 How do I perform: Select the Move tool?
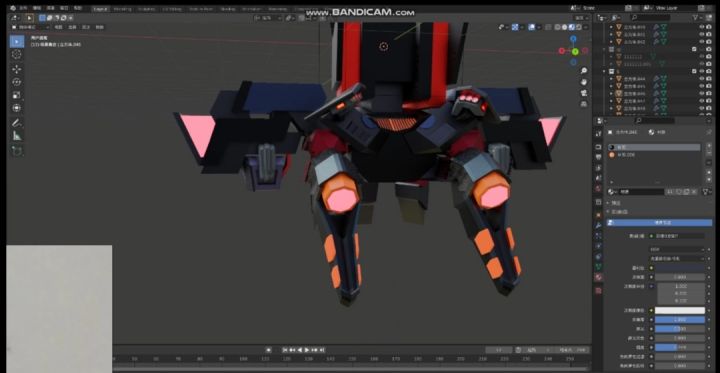point(17,69)
